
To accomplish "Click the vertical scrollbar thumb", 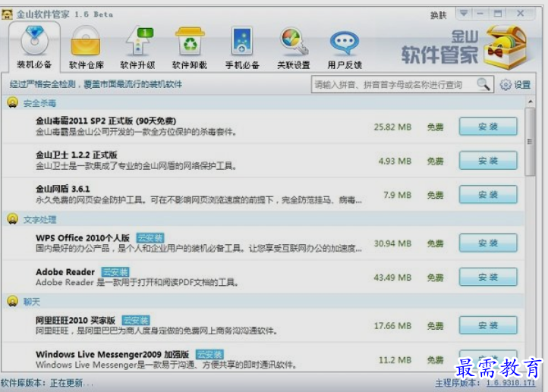I will (531, 141).
